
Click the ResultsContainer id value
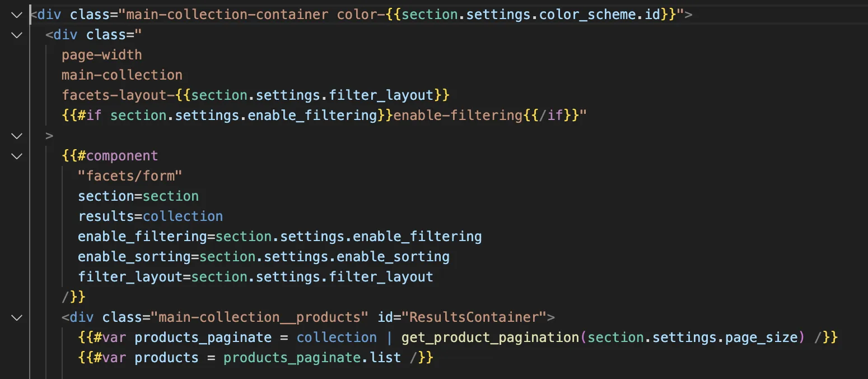[x=477, y=317]
